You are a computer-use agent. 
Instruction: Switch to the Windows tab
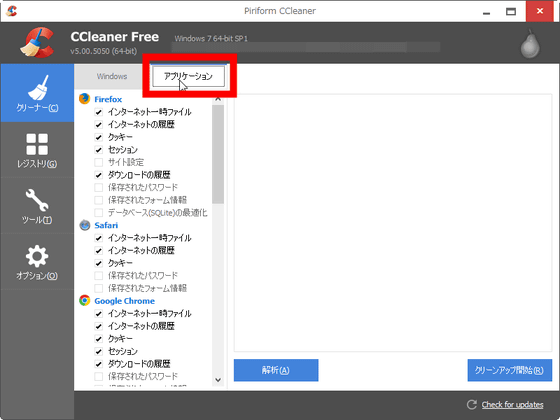(x=112, y=76)
